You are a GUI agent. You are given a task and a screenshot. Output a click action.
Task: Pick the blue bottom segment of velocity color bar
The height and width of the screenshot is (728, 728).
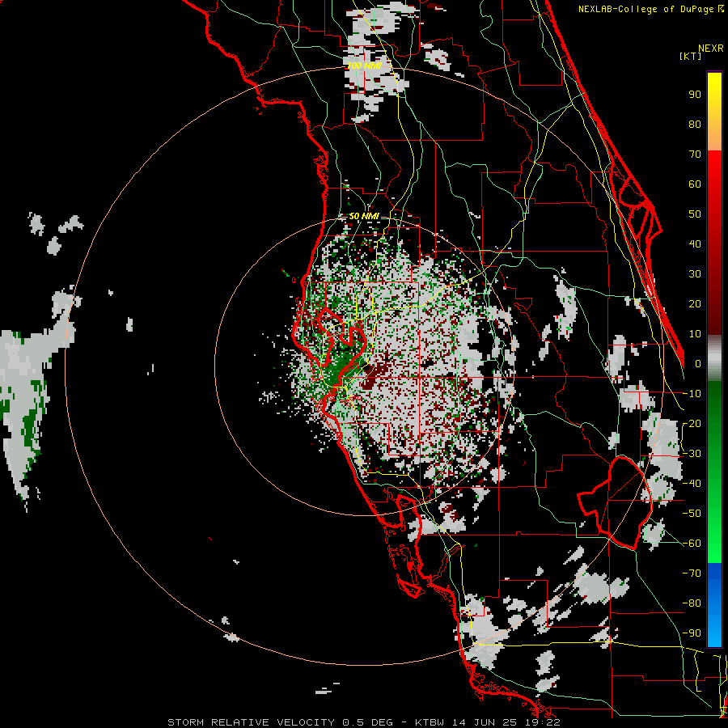coord(714,605)
